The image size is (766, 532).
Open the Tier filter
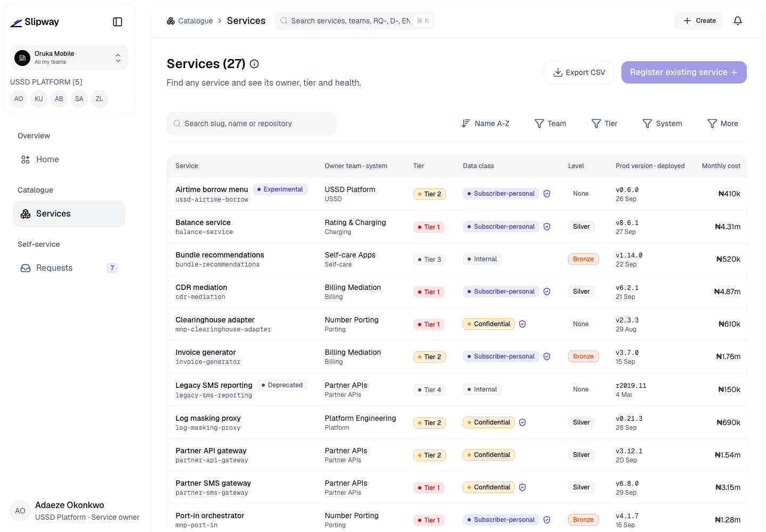coord(604,123)
